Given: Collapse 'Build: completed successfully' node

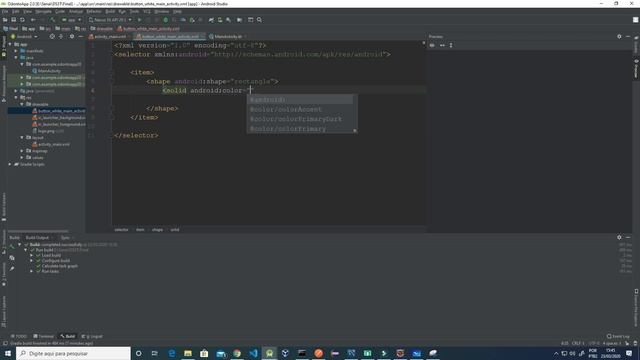Looking at the screenshot, I should click(x=20, y=244).
